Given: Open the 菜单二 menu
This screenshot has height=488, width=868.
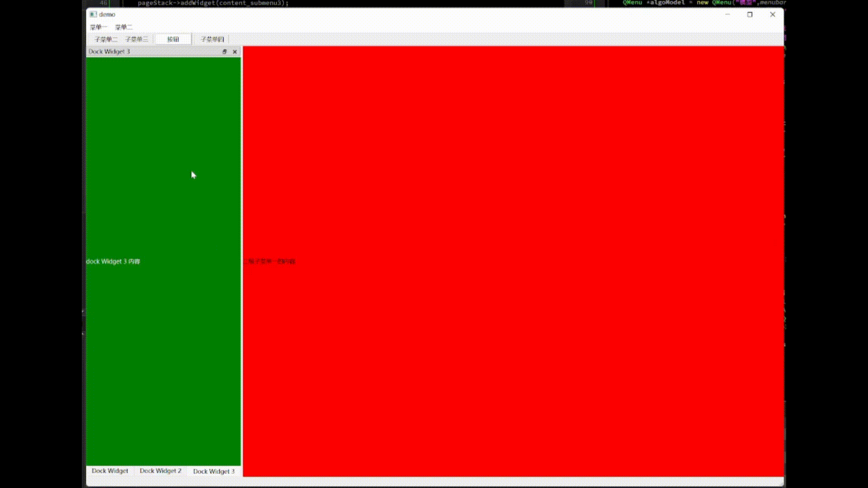Looking at the screenshot, I should (x=123, y=27).
